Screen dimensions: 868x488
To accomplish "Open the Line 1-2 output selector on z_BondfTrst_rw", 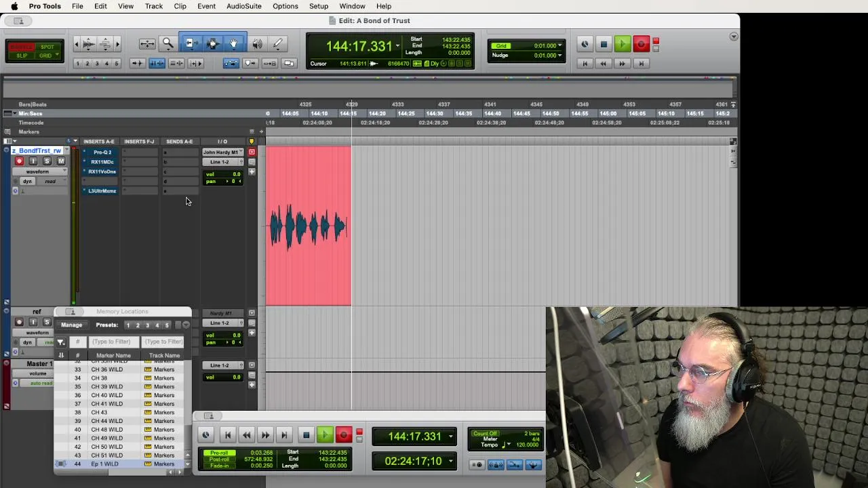I will [x=222, y=162].
